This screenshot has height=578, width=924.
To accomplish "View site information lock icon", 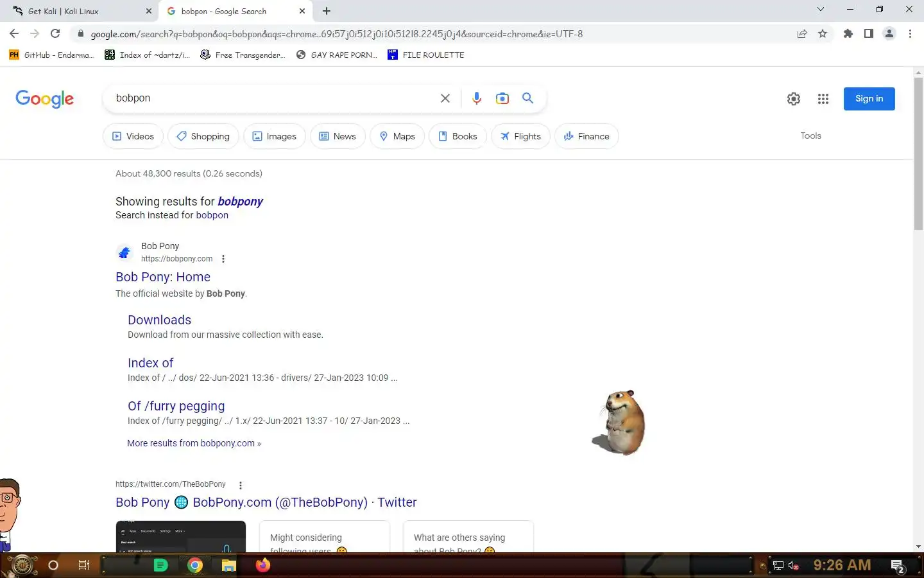I will coord(80,34).
